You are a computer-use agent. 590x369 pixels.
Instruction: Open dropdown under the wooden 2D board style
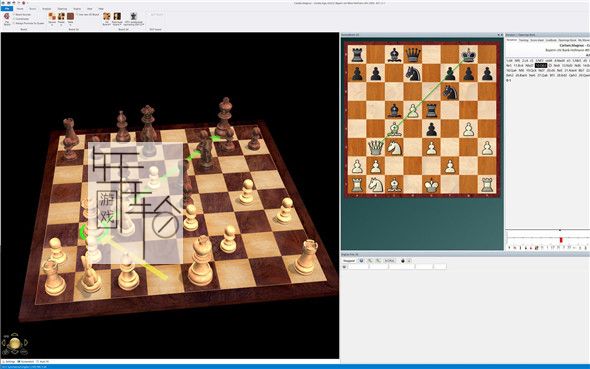pos(52,25)
